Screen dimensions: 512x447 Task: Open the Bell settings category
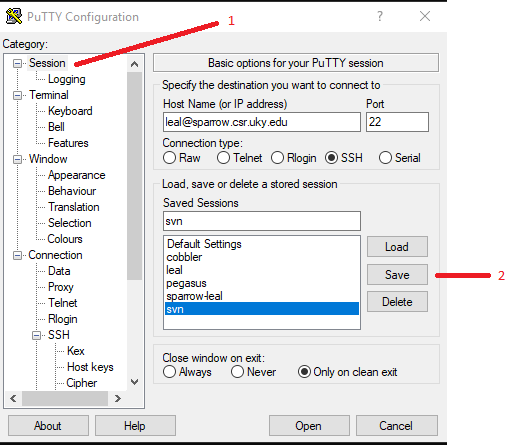(56, 127)
